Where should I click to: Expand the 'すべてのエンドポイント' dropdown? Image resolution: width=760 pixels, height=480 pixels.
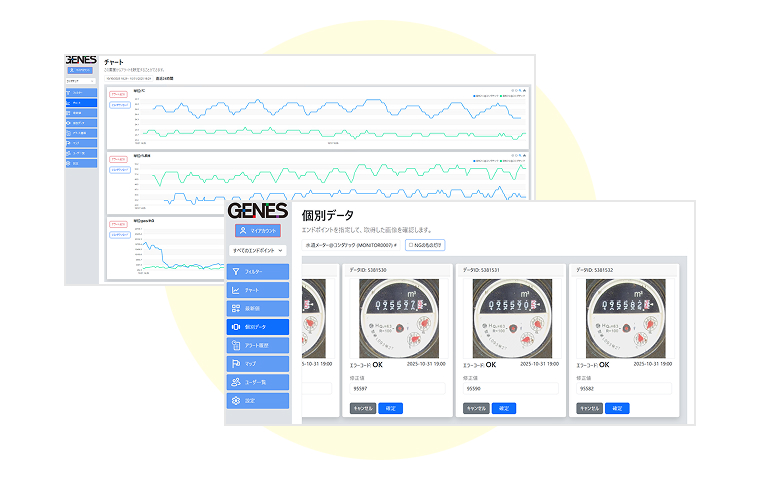tap(258, 249)
